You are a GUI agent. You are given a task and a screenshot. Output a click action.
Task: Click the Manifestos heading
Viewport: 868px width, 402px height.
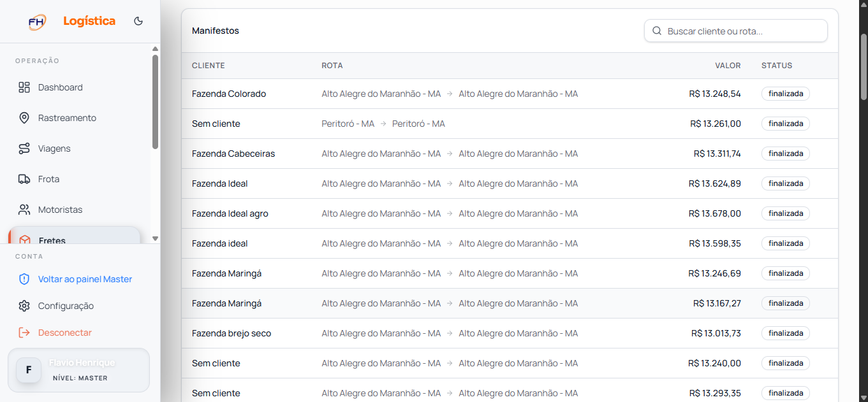click(x=216, y=31)
